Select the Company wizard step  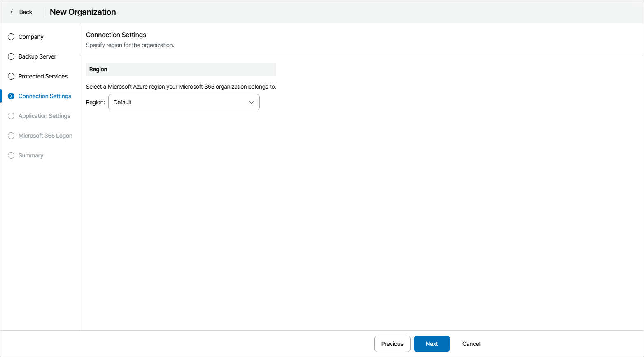tap(31, 37)
